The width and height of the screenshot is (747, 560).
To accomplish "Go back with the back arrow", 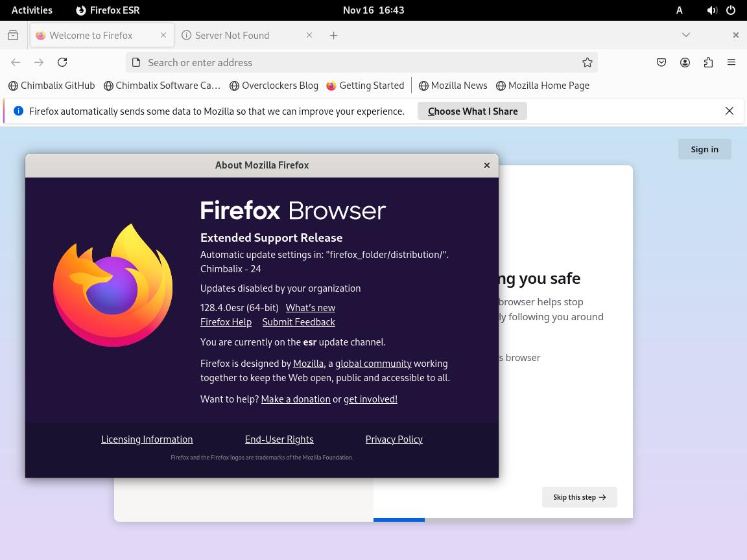I will pos(16,62).
